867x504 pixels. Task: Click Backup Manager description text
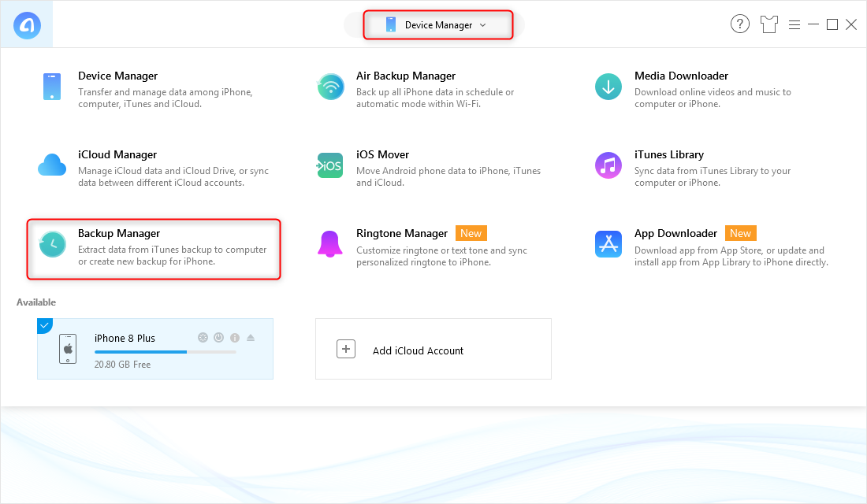[x=172, y=255]
